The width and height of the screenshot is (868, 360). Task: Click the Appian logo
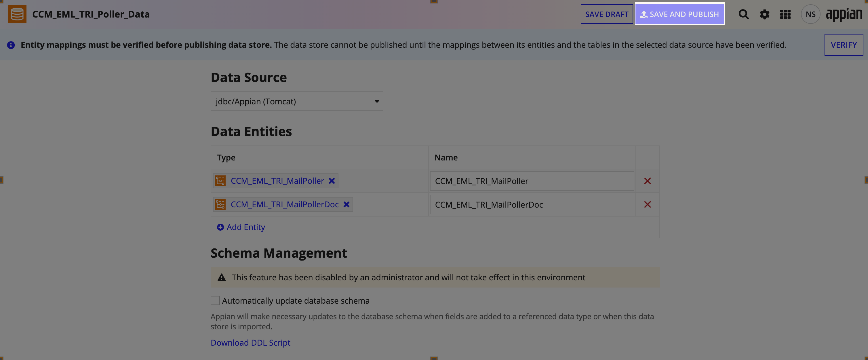coord(844,15)
